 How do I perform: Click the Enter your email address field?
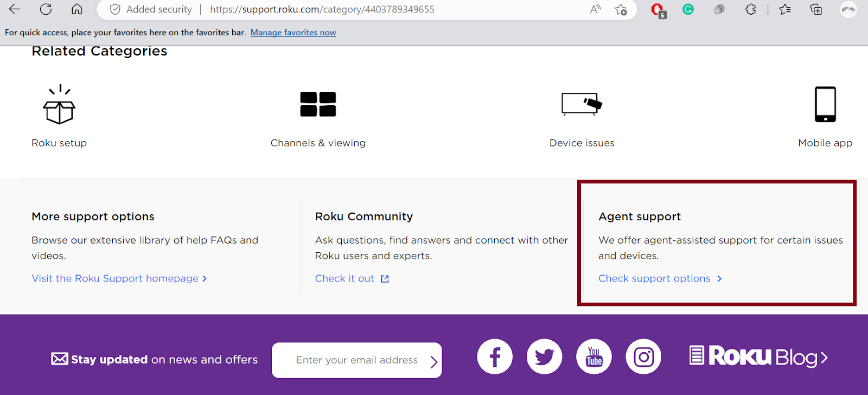click(357, 360)
